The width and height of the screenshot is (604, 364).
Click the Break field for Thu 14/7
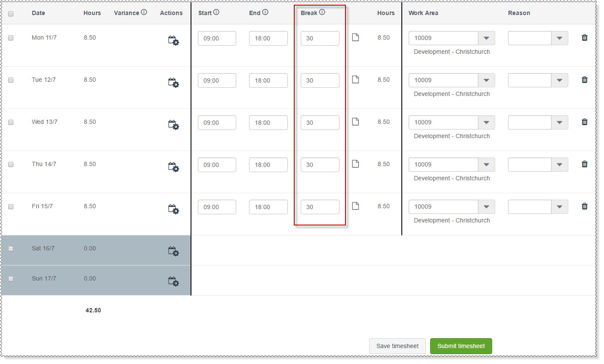tap(320, 165)
